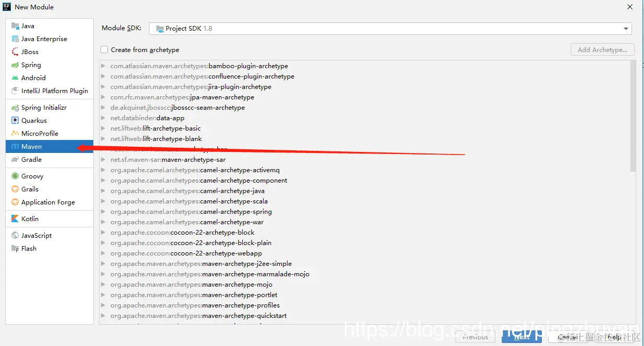
Task: Click the JBoss icon in sidebar
Action: 15,52
